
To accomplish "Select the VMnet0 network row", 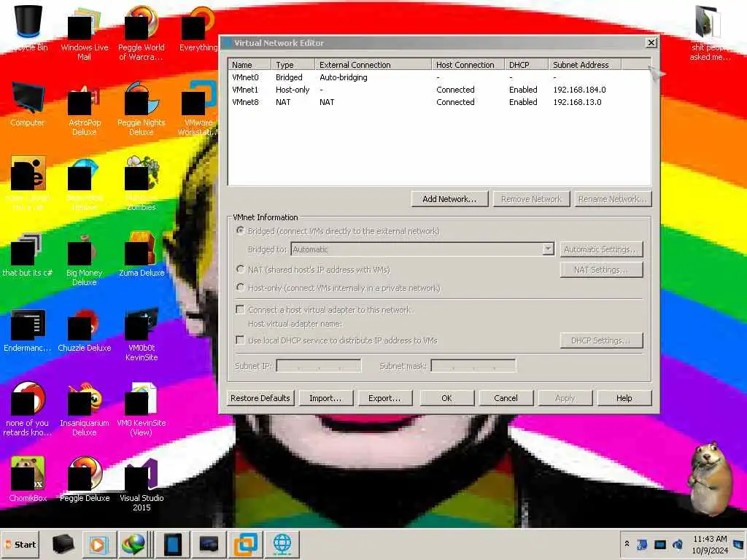I will click(438, 77).
